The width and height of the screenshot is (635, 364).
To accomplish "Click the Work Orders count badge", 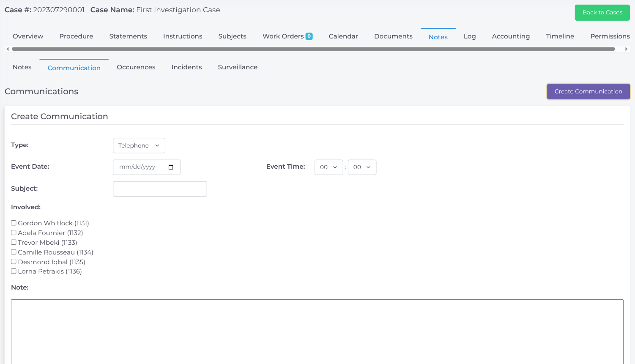I will (x=309, y=36).
